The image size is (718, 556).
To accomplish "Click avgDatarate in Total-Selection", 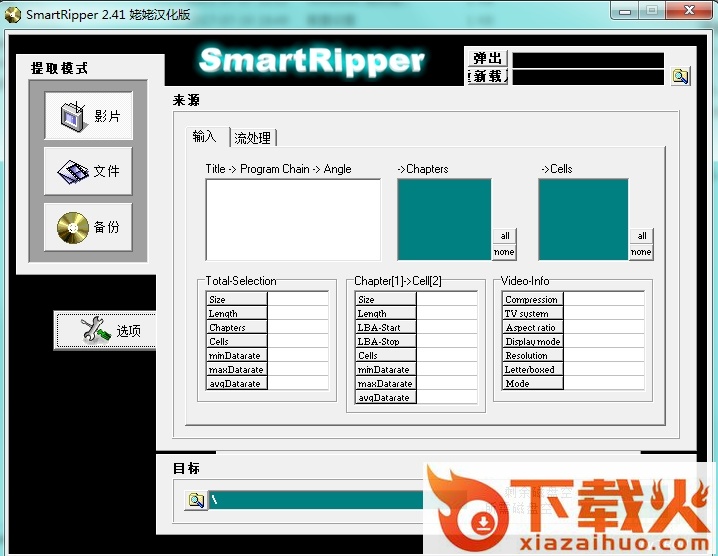I will click(x=236, y=383).
